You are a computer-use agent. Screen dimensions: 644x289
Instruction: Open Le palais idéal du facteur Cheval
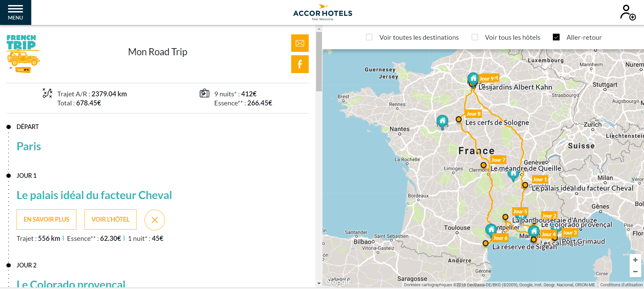(x=94, y=195)
